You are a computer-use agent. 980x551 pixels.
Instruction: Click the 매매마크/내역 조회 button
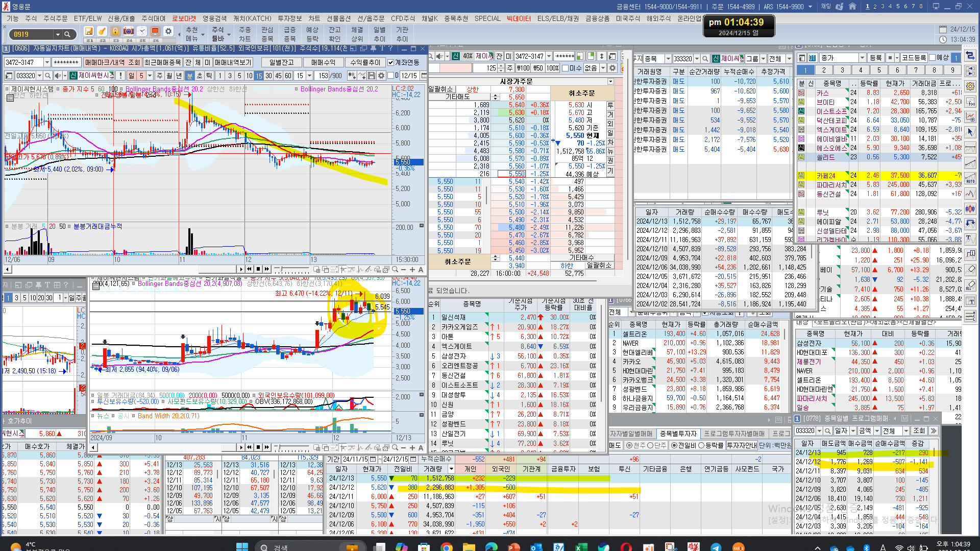112,62
